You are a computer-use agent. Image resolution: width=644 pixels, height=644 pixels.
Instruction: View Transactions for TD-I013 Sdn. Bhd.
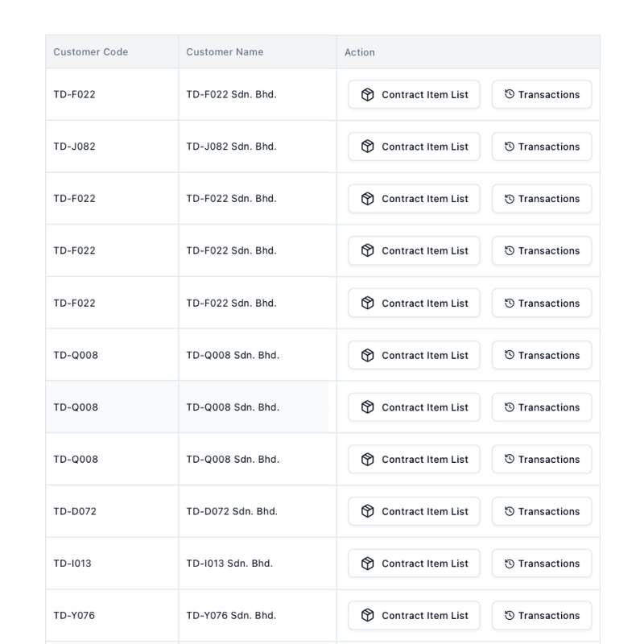point(542,563)
